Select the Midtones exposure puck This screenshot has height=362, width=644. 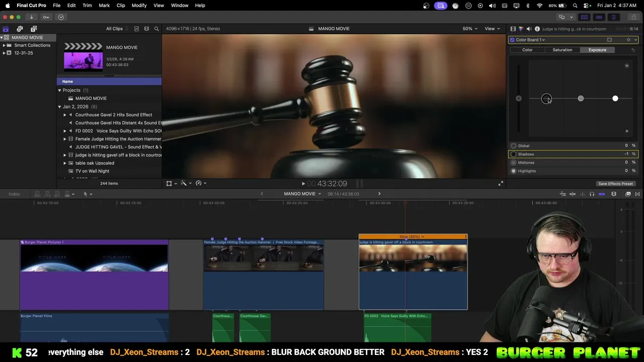click(x=581, y=99)
